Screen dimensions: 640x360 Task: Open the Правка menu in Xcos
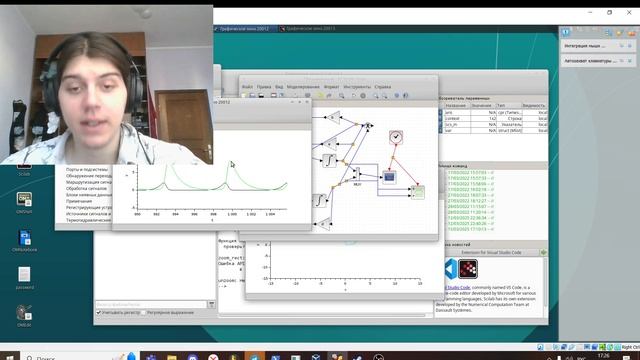(x=264, y=87)
